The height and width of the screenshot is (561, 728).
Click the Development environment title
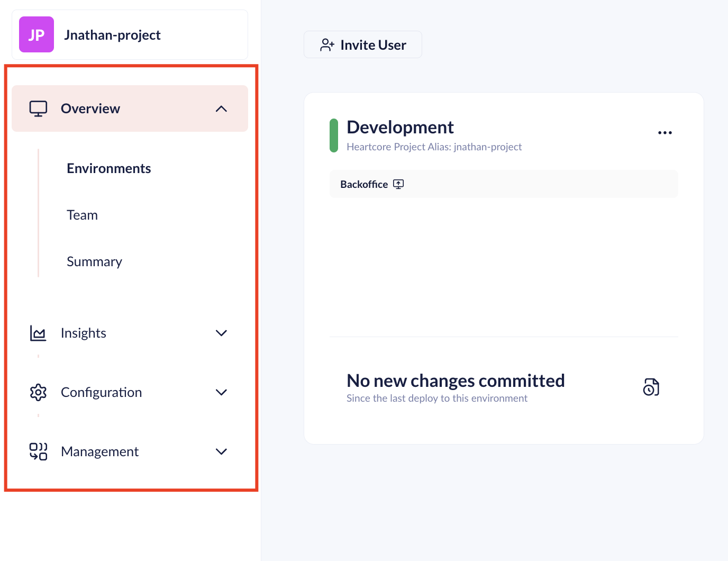tap(400, 127)
